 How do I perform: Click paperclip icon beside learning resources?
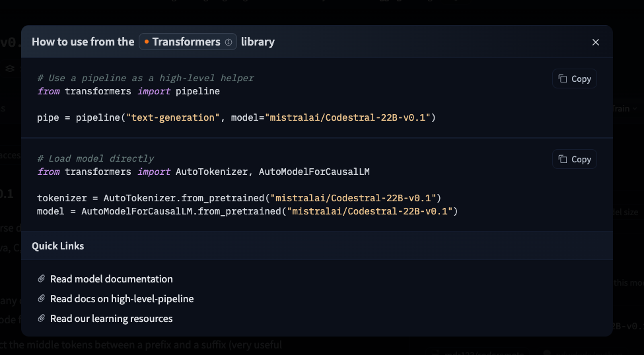(41, 319)
